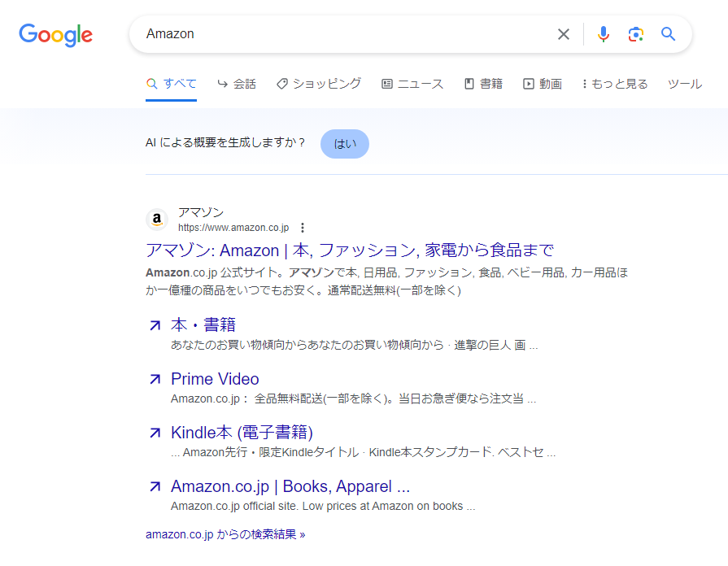
Task: Clear the search box with X icon
Action: point(564,34)
